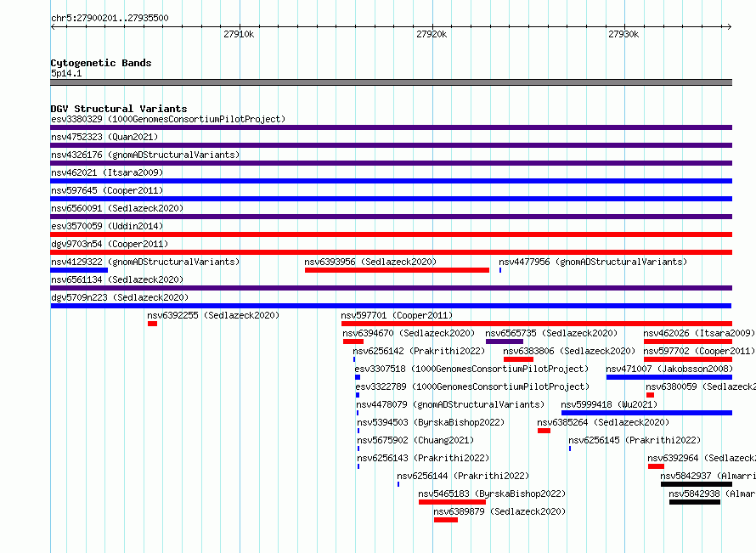Viewport: 756px width, 553px height.
Task: Click the esv3322789 variant label
Action: pyautogui.click(x=472, y=387)
